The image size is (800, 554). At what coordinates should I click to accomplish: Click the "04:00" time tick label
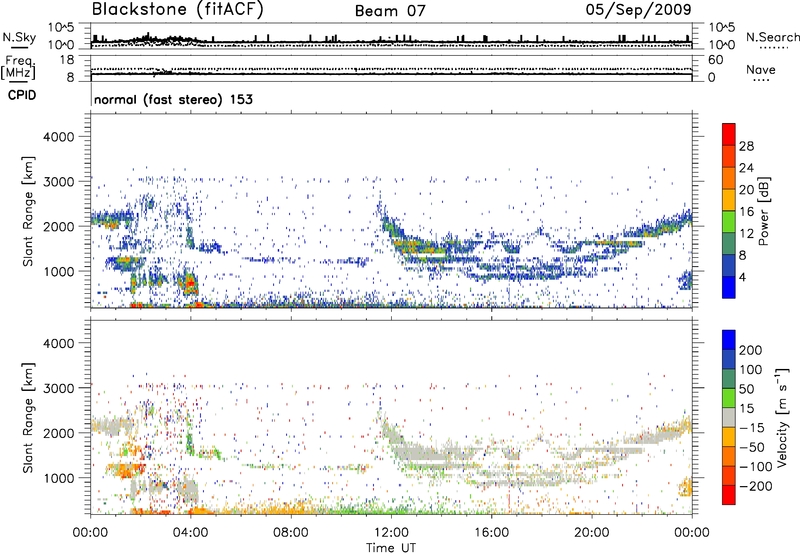pos(190,533)
